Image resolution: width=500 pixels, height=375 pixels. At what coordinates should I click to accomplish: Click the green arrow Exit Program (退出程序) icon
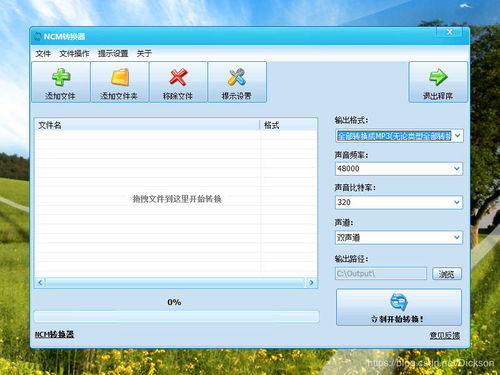[x=438, y=77]
